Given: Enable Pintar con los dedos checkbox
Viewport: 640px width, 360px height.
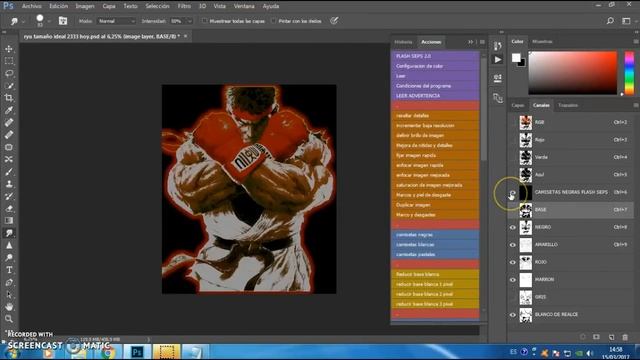Looking at the screenshot, I should (273, 21).
